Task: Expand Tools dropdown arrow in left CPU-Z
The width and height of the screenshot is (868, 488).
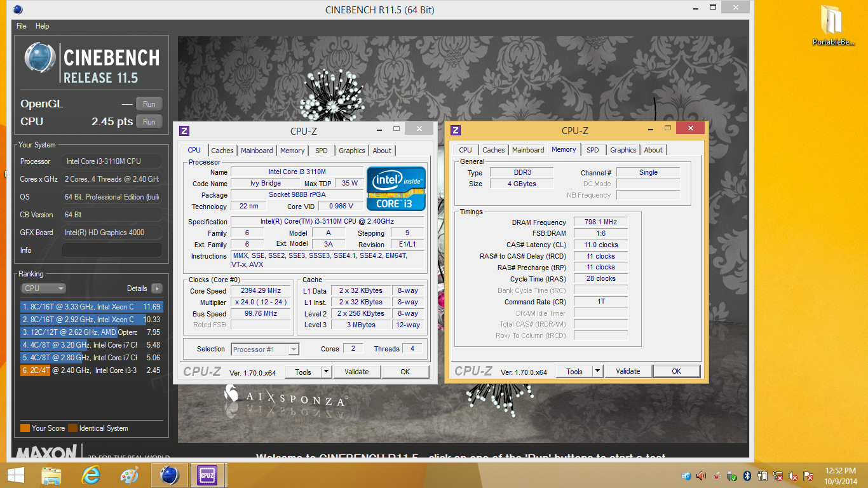Action: tap(326, 372)
